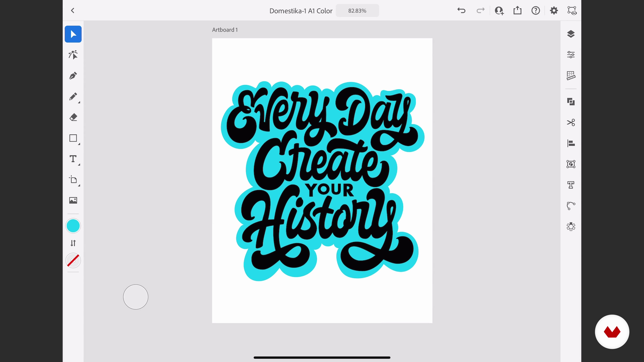The height and width of the screenshot is (362, 644).
Task: Select the Eraser tool
Action: coord(73,117)
